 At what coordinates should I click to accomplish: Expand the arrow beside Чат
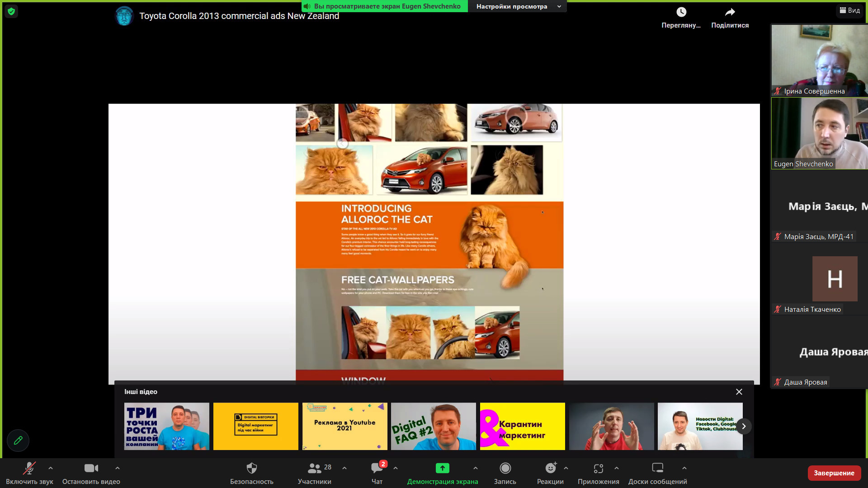[396, 468]
